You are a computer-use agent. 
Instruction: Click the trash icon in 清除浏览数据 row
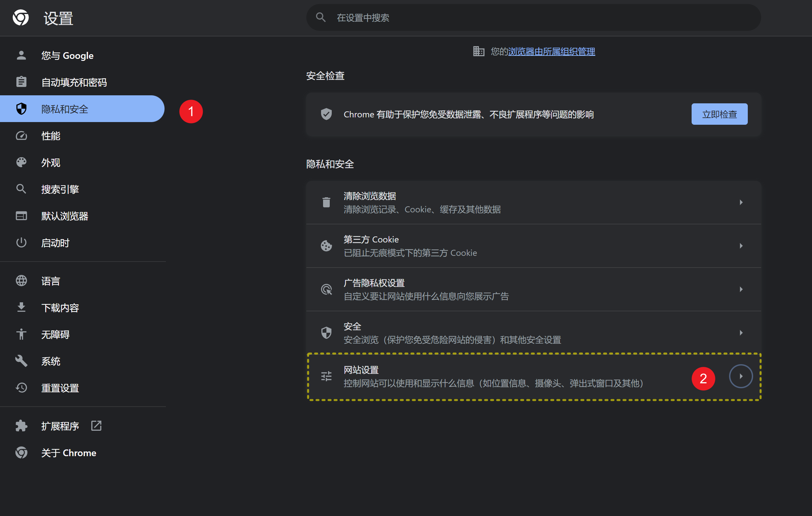[326, 202]
